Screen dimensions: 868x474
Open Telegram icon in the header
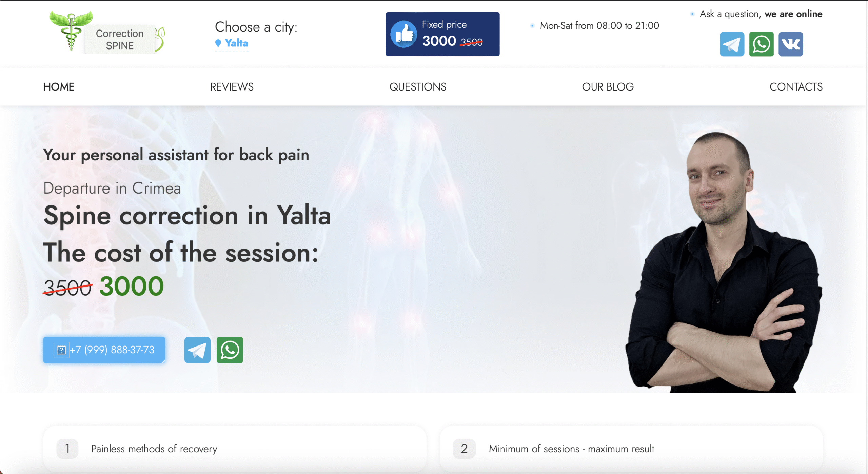(732, 44)
